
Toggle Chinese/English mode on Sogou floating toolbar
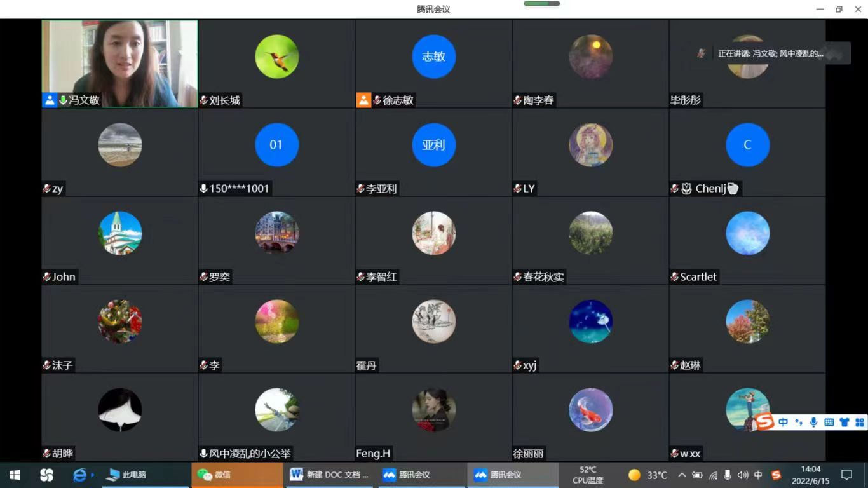pos(783,423)
